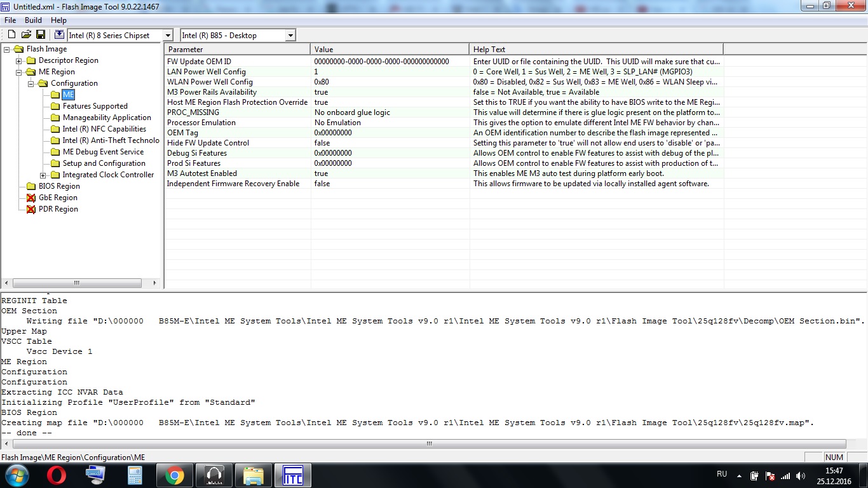Open Windows Explorer from the taskbar
868x488 pixels.
click(254, 475)
